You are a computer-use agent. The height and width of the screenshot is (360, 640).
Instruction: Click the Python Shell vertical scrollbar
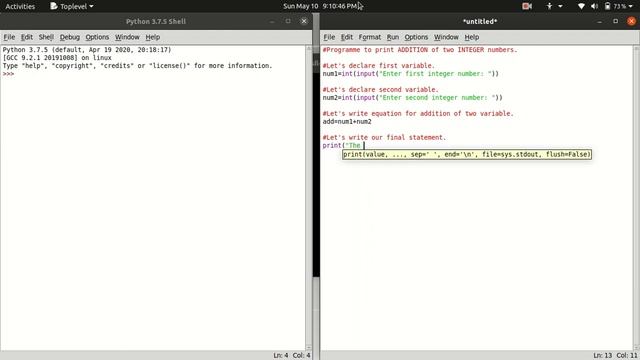(309, 198)
